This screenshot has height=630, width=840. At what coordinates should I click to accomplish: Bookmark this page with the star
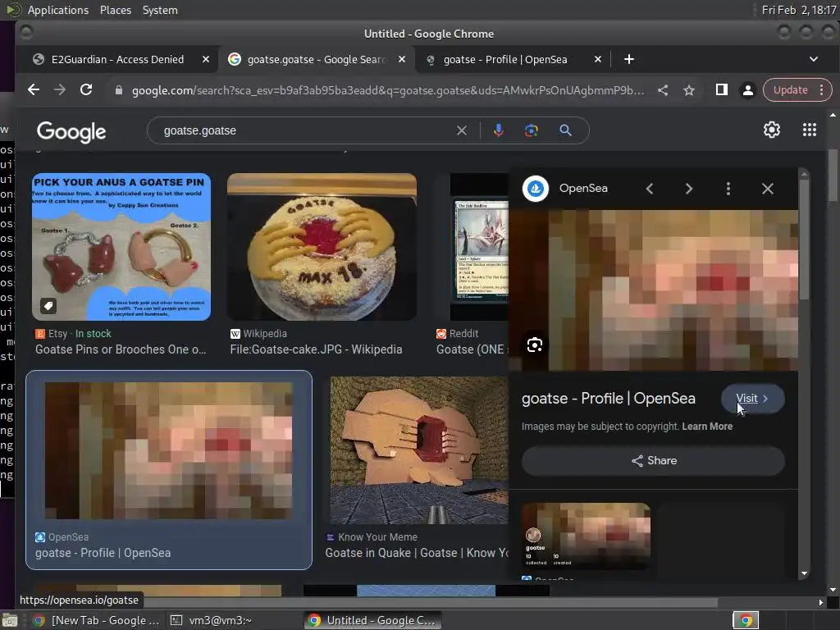coord(689,90)
